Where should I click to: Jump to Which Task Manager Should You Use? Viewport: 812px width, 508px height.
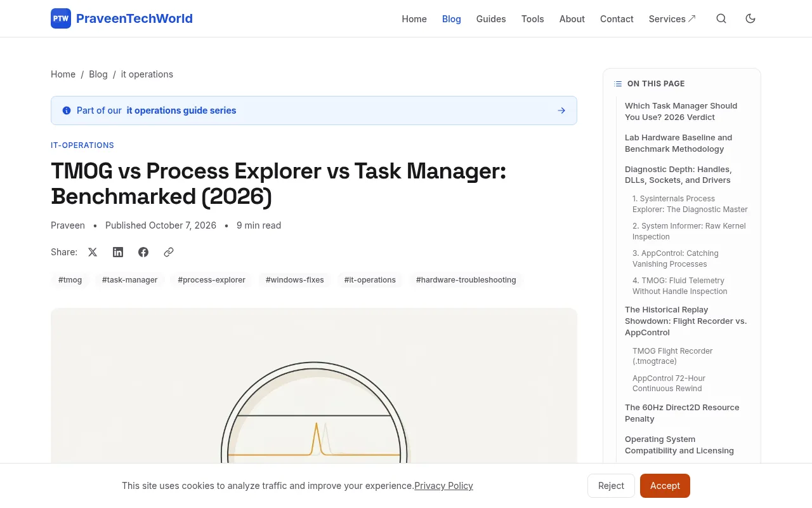(681, 112)
